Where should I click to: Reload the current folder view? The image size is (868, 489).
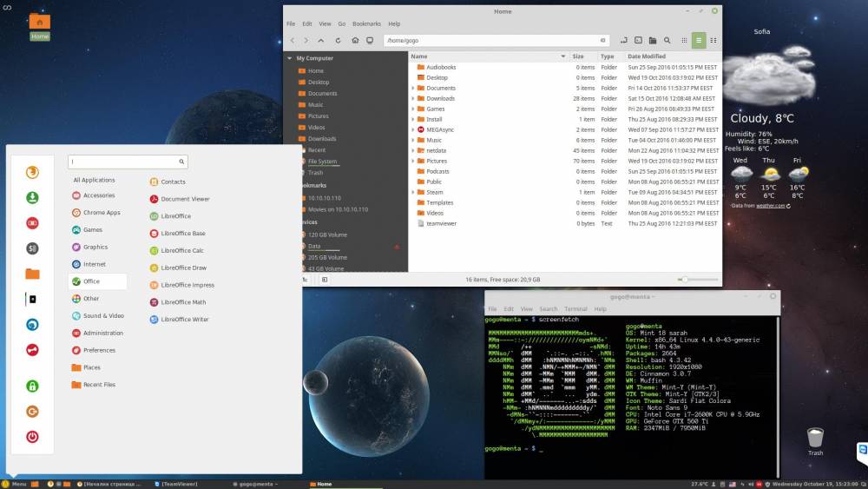click(x=338, y=41)
